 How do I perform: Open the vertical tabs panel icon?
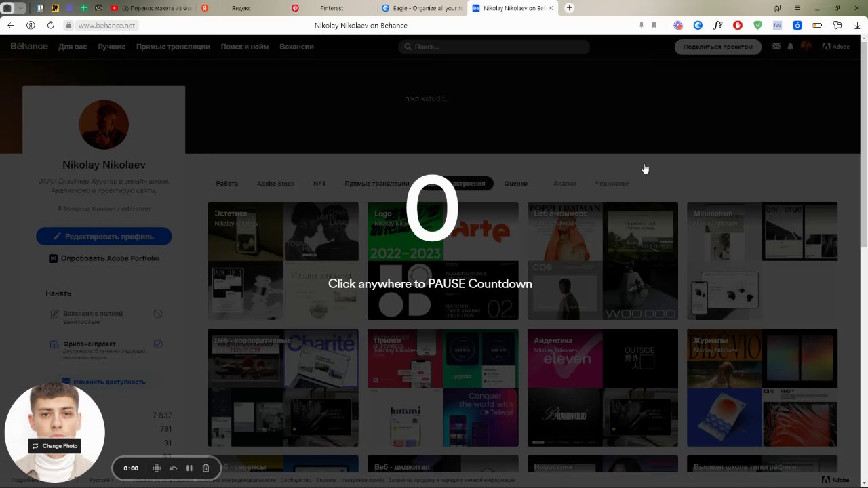click(x=777, y=8)
